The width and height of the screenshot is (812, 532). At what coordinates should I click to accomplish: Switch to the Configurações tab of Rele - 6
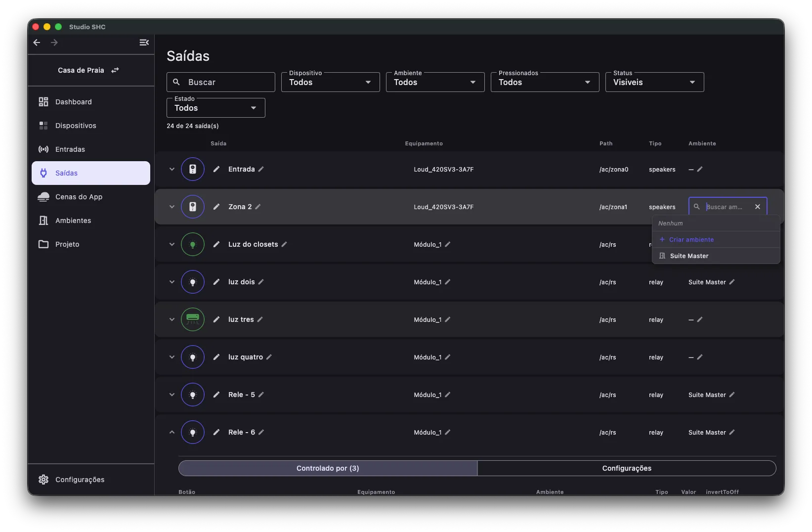627,468
